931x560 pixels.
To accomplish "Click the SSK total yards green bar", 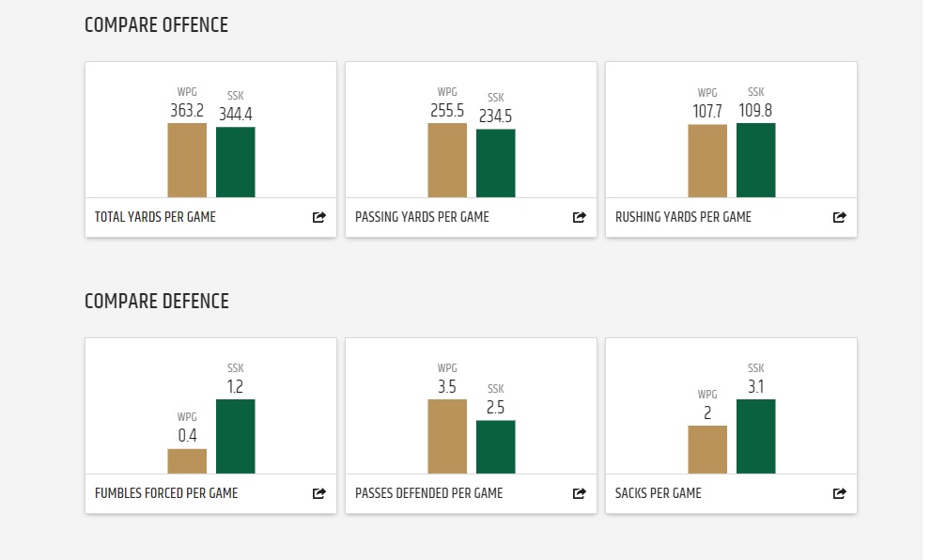I will click(x=236, y=162).
